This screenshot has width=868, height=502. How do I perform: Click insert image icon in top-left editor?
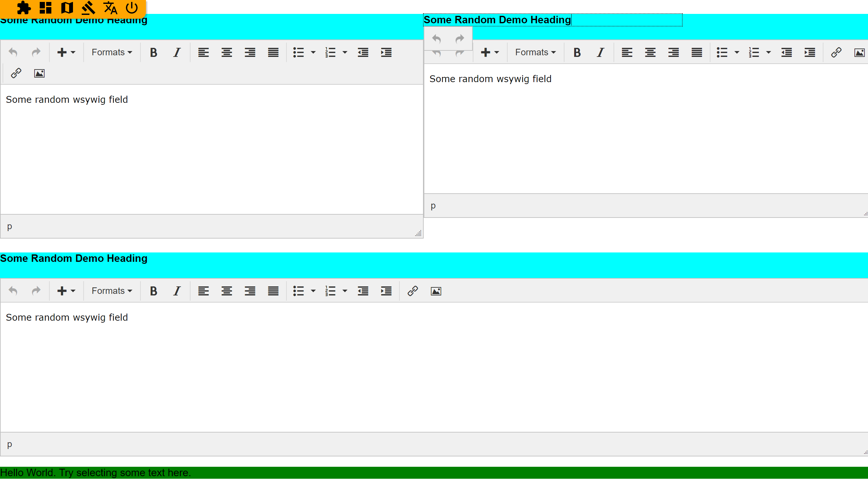click(39, 73)
